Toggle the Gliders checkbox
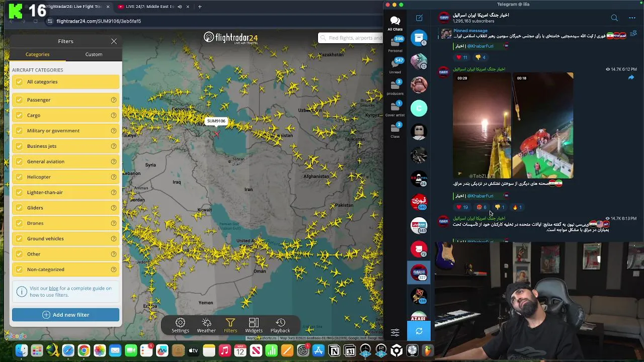 [x=19, y=208]
